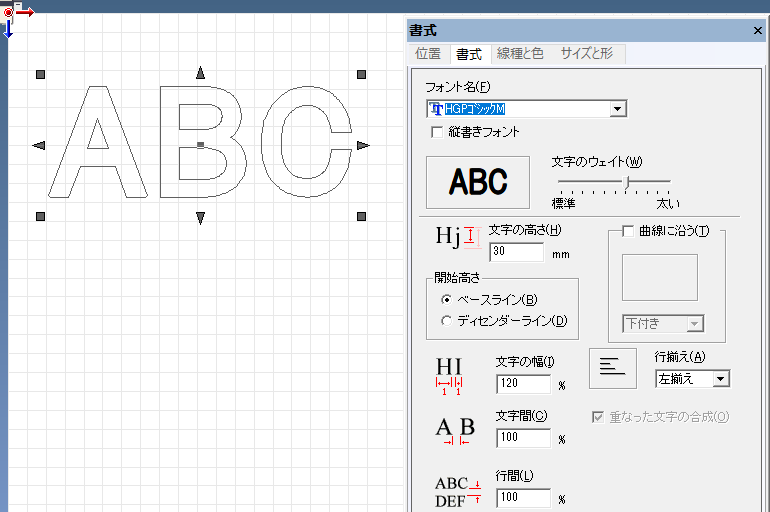Click the top-left square corner handle
This screenshot has height=512, width=770.
point(41,75)
